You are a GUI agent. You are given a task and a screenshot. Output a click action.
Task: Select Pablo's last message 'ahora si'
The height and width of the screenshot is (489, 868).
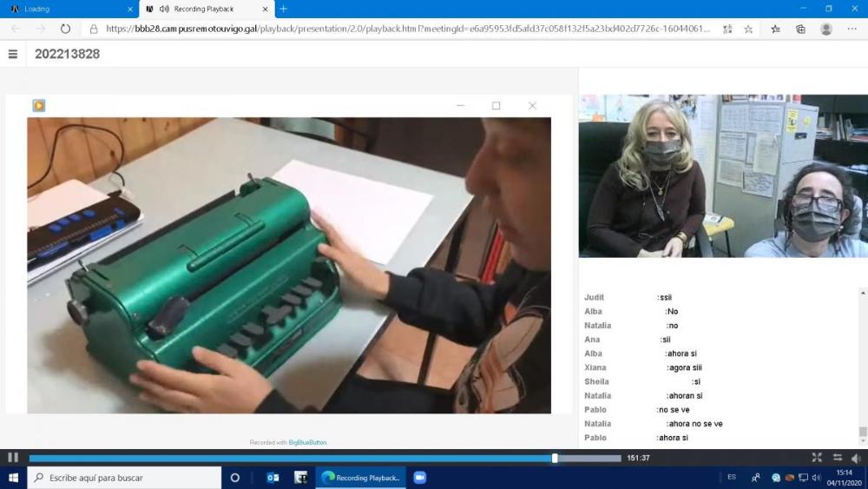673,438
